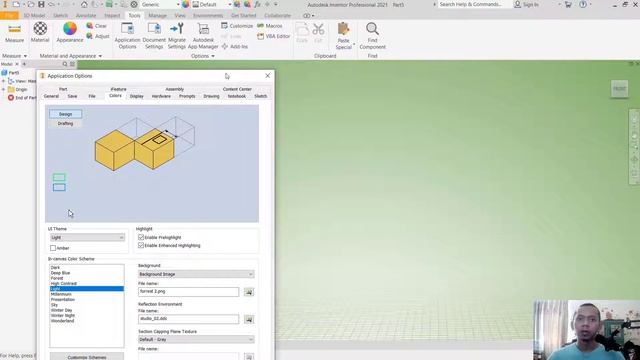
Task: Switch to the Hardware tab
Action: click(x=161, y=96)
